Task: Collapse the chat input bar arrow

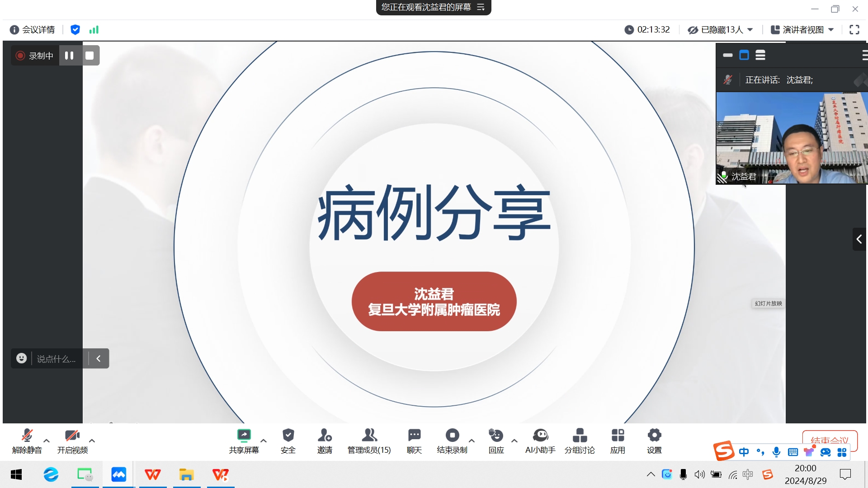Action: click(x=99, y=358)
